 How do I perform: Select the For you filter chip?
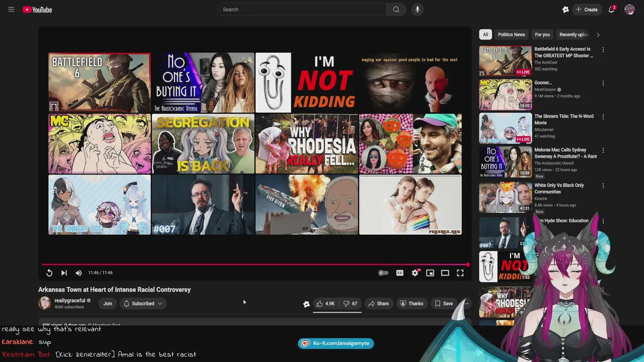pos(542,35)
